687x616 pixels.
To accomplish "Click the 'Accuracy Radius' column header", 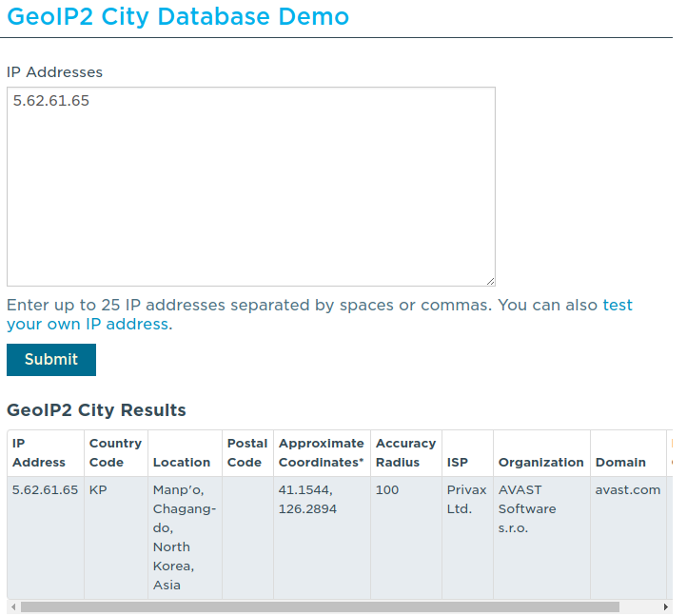I will [x=406, y=453].
